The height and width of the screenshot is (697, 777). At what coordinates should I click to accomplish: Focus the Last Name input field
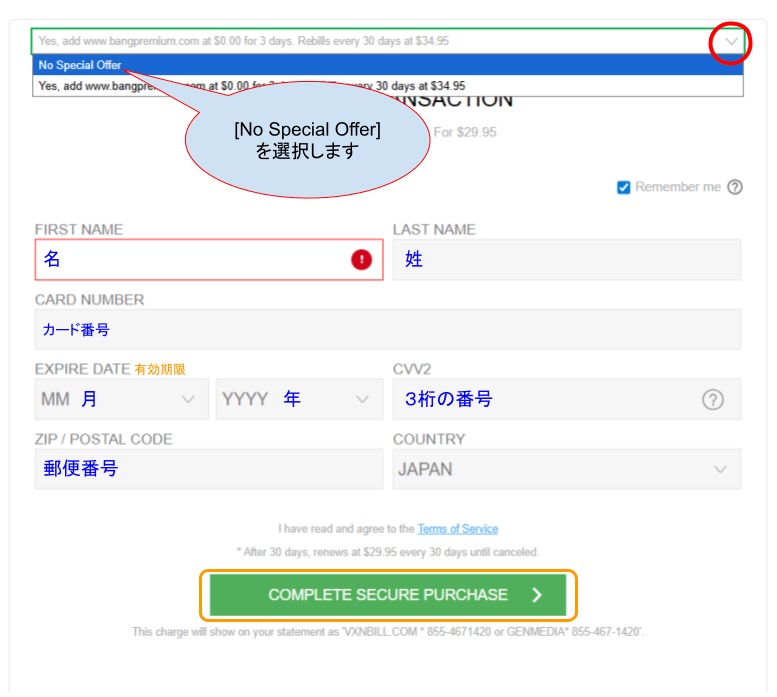566,260
